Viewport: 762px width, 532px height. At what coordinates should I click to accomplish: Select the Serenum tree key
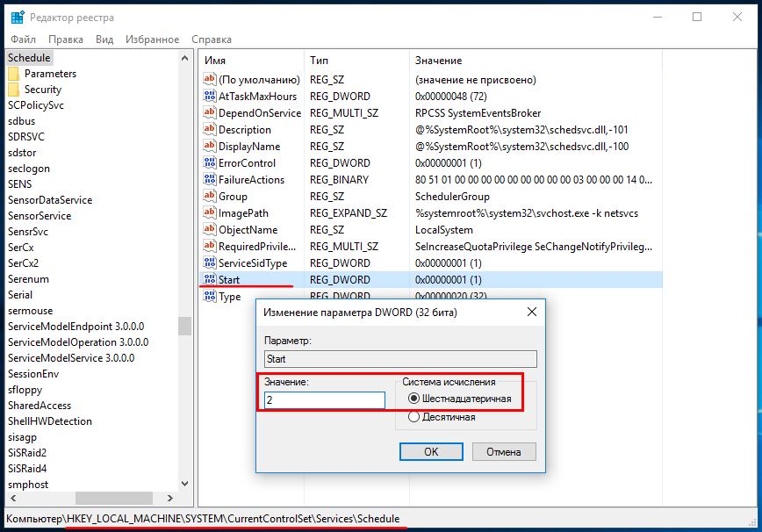point(29,279)
